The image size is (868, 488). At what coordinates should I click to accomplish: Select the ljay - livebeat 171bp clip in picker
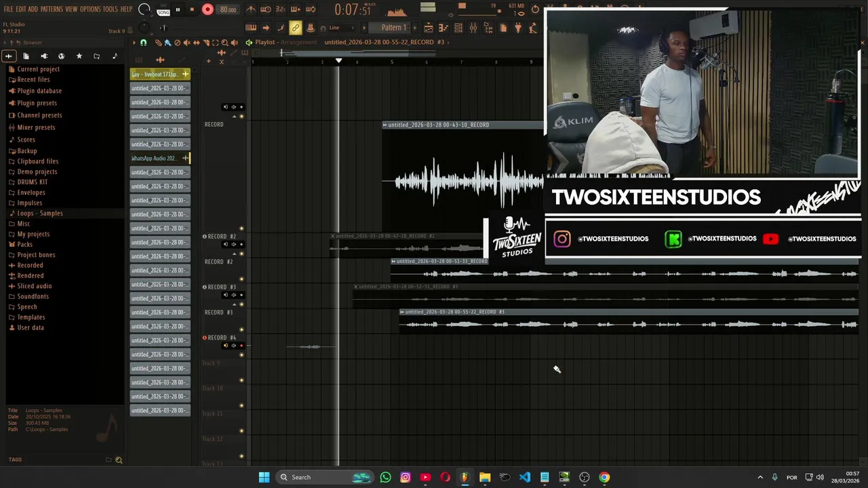tap(160, 74)
